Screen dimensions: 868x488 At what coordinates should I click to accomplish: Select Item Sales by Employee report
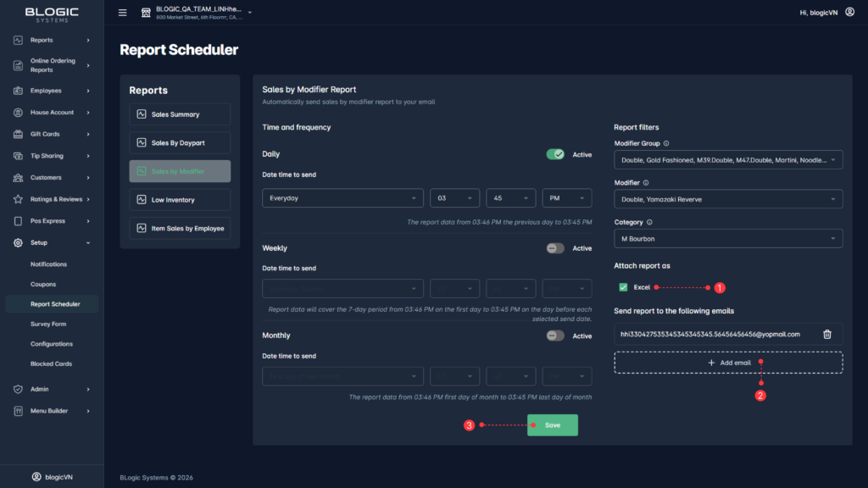point(180,228)
